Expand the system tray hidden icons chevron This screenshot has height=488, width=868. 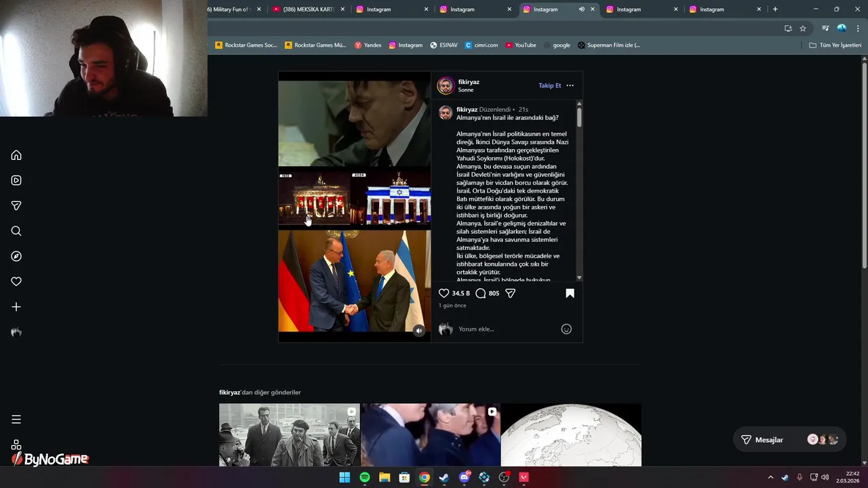(770, 477)
